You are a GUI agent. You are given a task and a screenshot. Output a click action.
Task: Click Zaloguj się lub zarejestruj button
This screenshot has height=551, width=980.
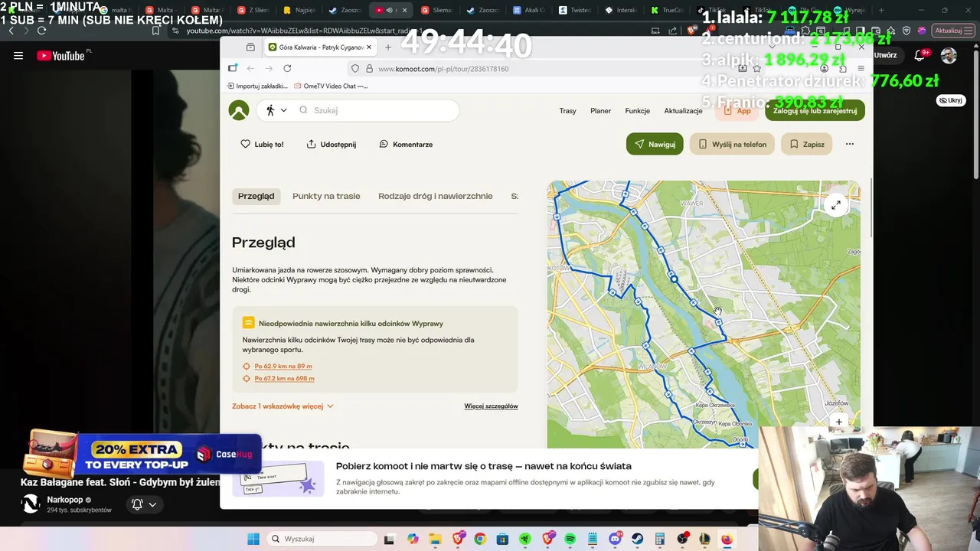815,111
